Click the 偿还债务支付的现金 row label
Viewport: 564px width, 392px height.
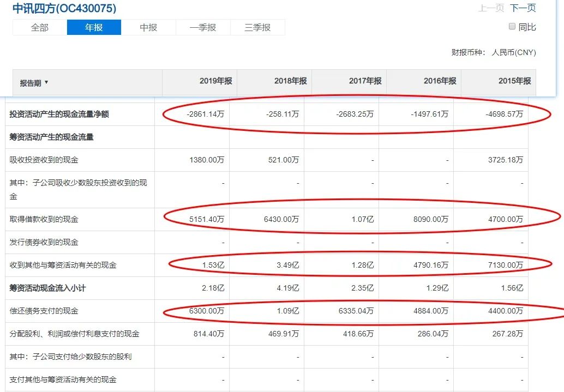coord(44,311)
